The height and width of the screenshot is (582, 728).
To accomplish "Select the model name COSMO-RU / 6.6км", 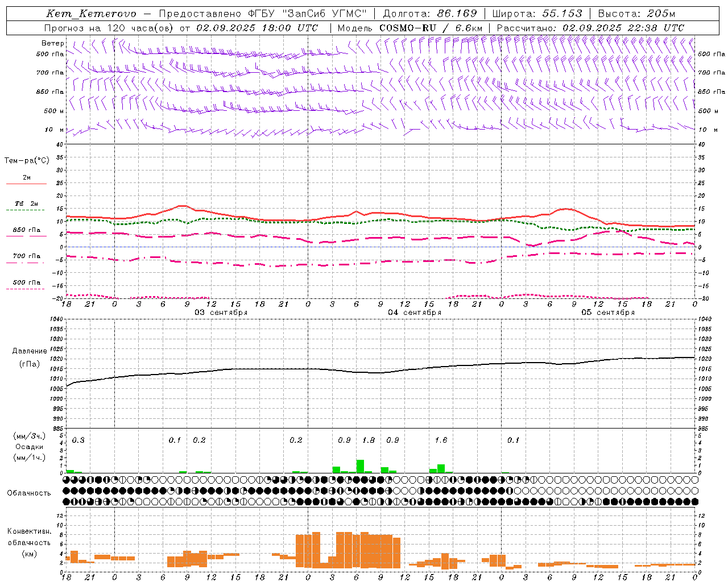I will point(431,28).
